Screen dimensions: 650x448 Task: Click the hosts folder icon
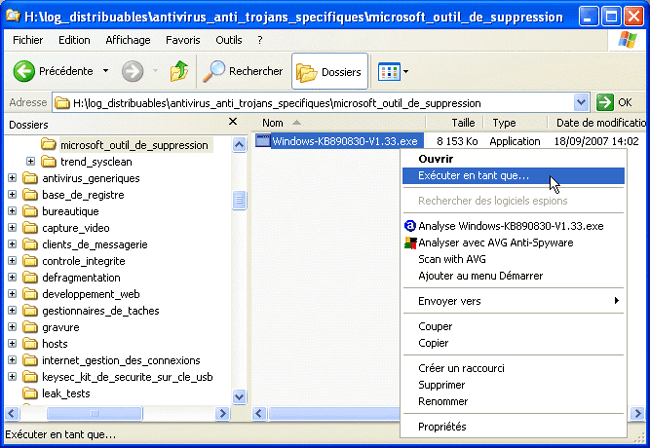click(x=30, y=344)
